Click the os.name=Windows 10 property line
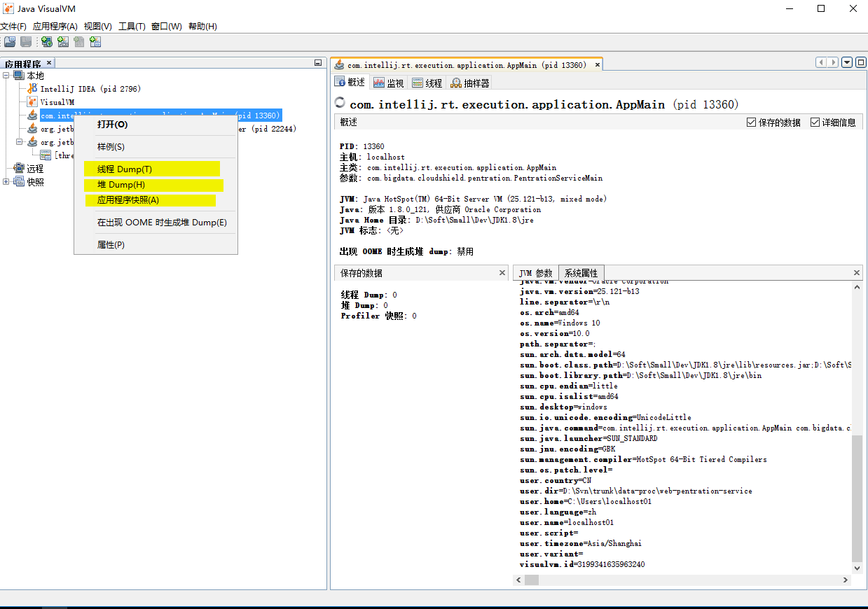The image size is (868, 609). coord(560,323)
